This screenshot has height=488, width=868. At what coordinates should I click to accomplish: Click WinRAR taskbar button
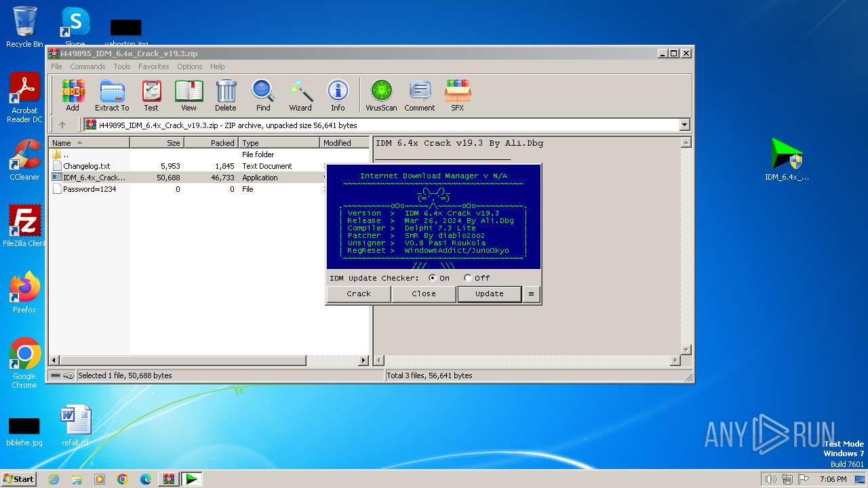point(168,479)
